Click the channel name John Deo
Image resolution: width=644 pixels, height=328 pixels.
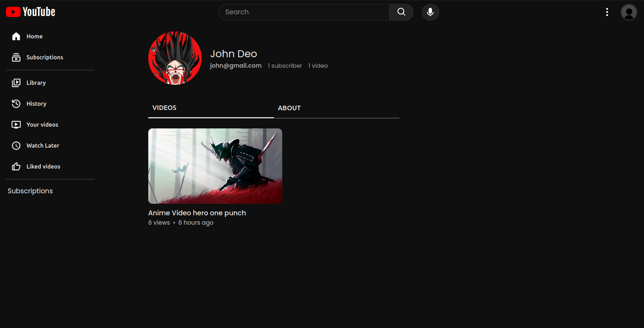click(x=233, y=53)
